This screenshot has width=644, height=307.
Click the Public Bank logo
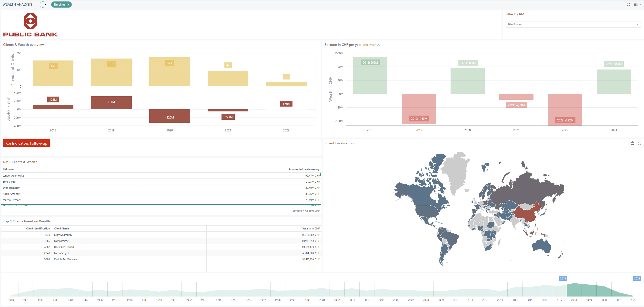click(x=30, y=25)
